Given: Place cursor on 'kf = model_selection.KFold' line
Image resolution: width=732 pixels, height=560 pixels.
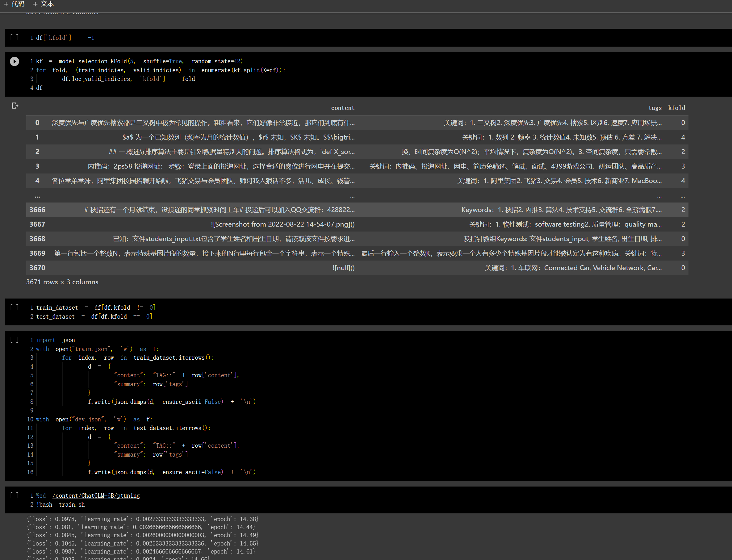Looking at the screenshot, I should [x=139, y=61].
